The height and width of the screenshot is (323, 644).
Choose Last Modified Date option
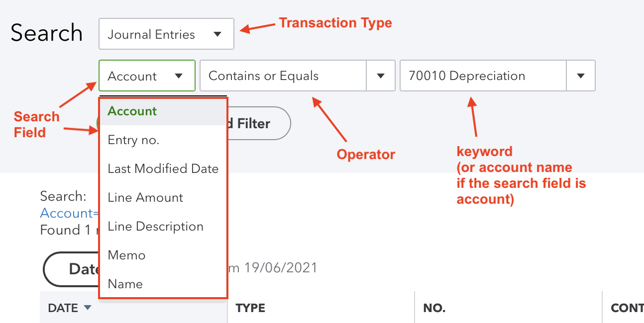[163, 169]
